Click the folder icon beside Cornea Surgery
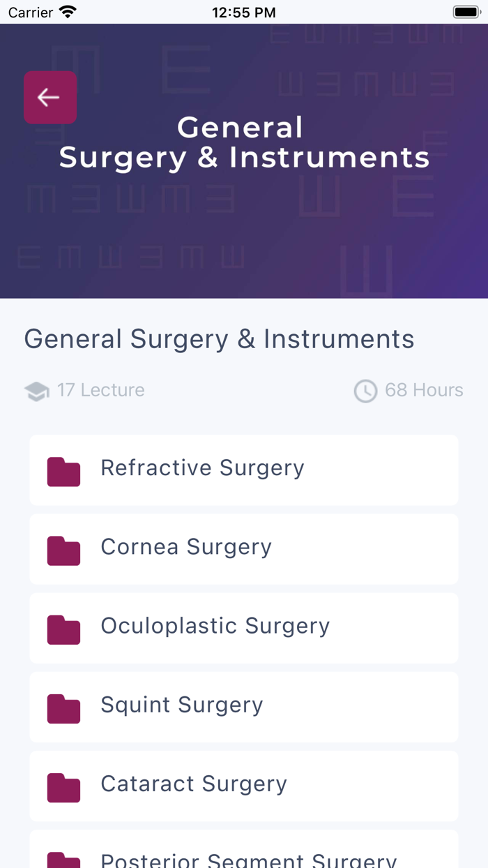The image size is (488, 868). pyautogui.click(x=63, y=550)
